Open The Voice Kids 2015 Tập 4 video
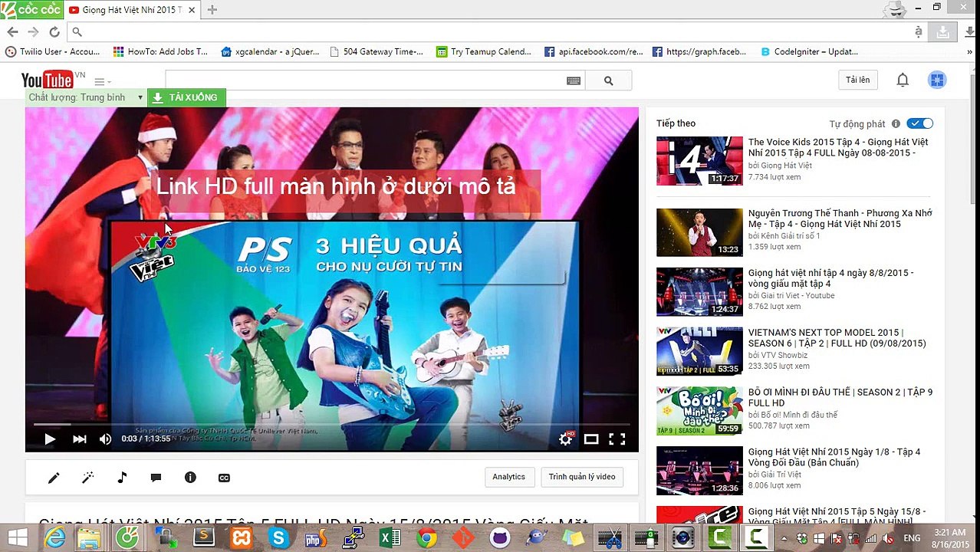980x552 pixels. click(838, 147)
